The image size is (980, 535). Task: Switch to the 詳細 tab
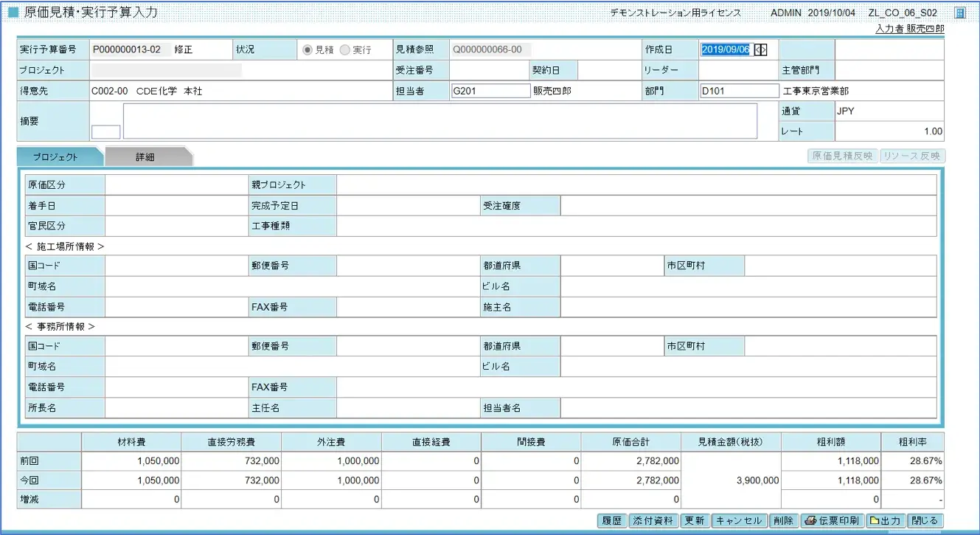(145, 157)
